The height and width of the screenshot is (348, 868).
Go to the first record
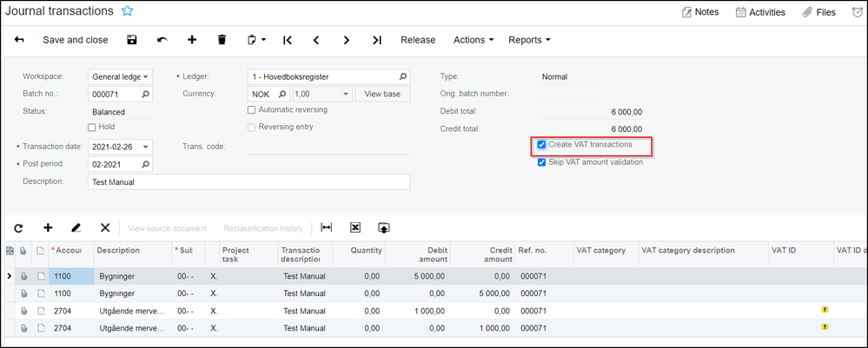[x=288, y=40]
